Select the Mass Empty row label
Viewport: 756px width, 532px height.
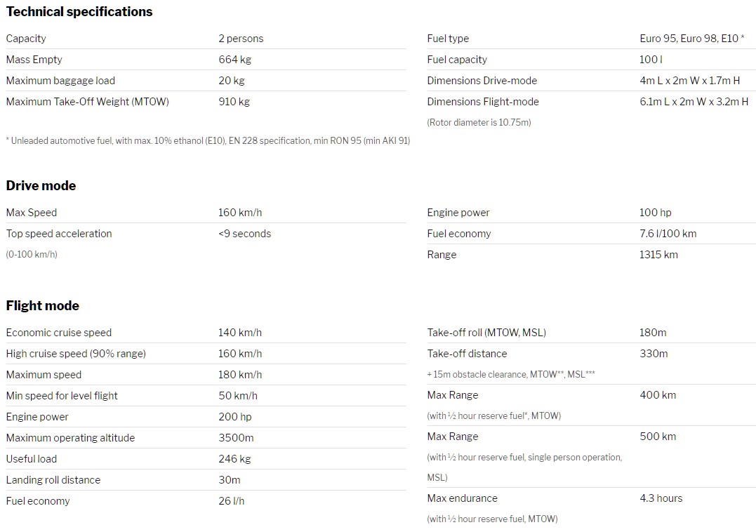pyautogui.click(x=34, y=60)
